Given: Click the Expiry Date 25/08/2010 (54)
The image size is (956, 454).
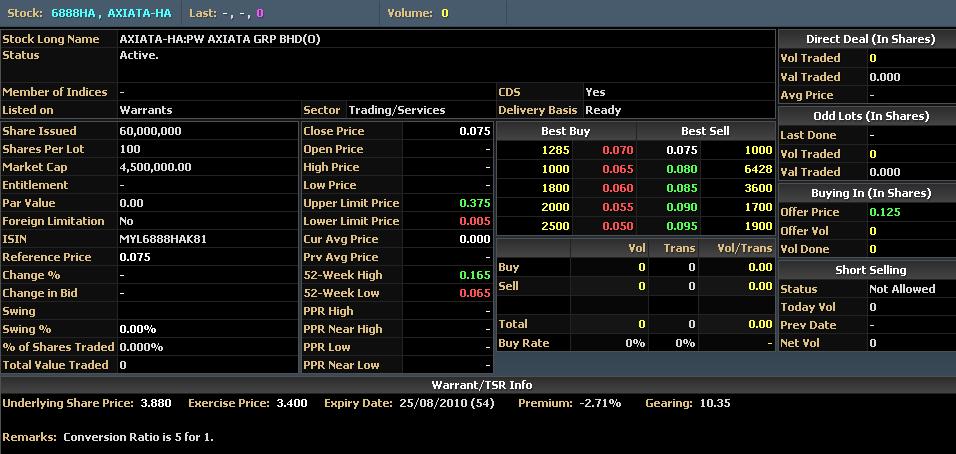Looking at the screenshot, I should 447,403.
